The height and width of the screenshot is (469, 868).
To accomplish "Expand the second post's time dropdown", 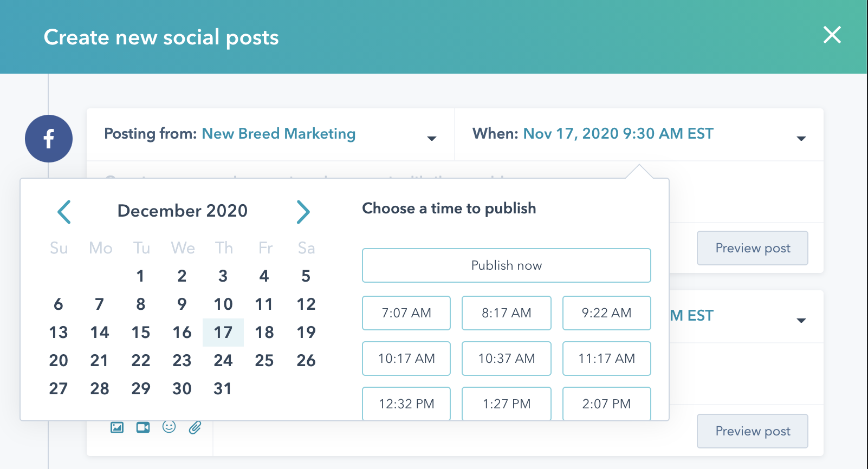I will [x=801, y=321].
